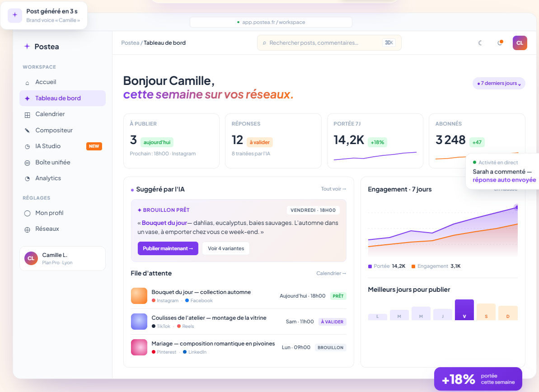Click the Postea sparkle logo icon

(x=27, y=47)
